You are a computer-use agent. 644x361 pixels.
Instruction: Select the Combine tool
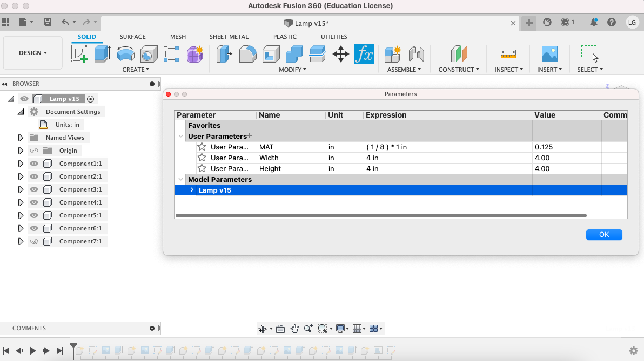[x=294, y=54]
